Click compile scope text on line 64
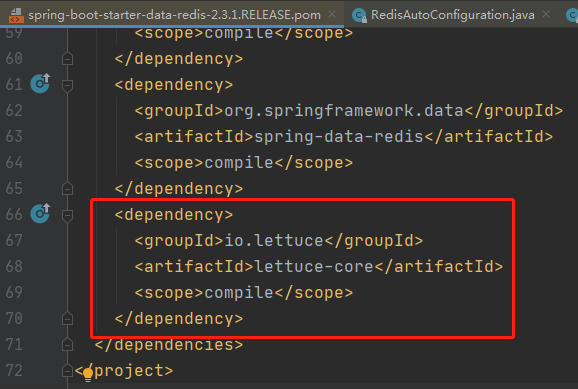Screen dimensions: 578x389 [239, 163]
